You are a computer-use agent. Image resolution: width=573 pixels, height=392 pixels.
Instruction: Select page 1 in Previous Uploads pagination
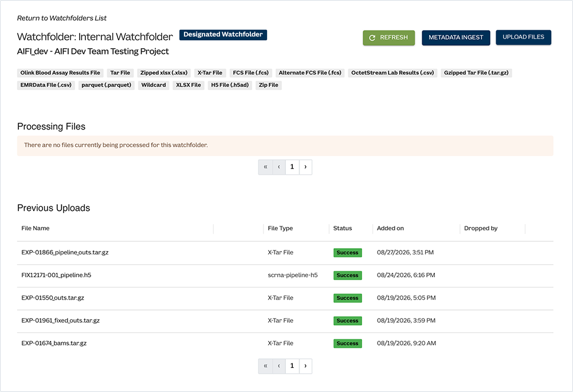pyautogui.click(x=292, y=366)
